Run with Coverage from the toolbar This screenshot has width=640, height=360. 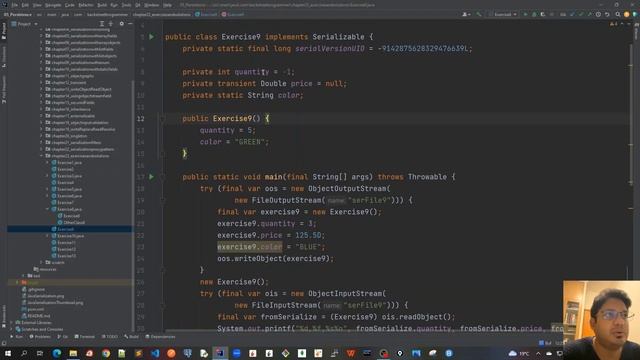pyautogui.click(x=542, y=14)
